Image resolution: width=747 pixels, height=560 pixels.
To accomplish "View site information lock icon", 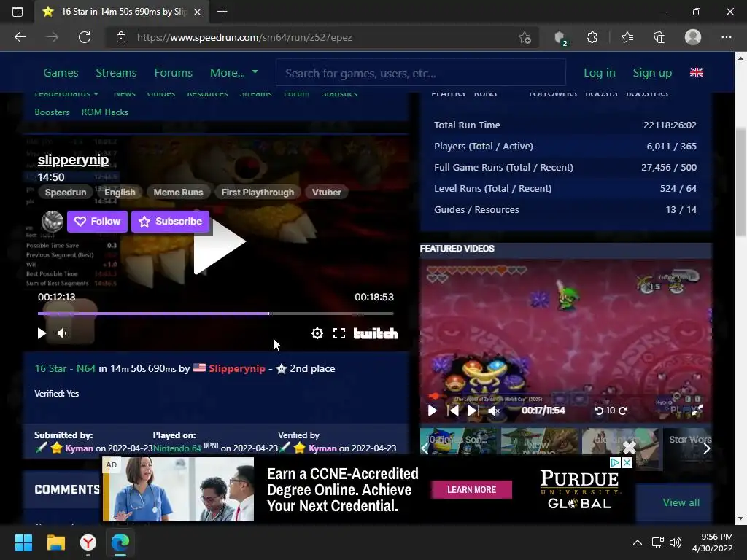I will (121, 37).
